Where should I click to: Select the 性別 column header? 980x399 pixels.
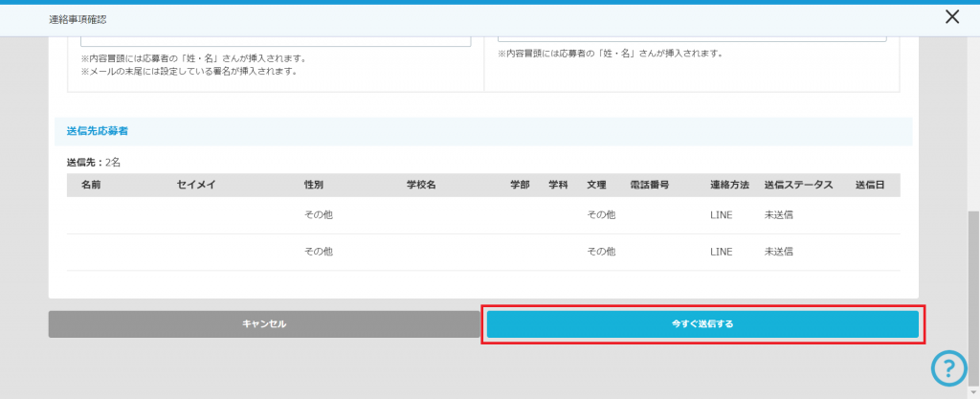coord(314,185)
